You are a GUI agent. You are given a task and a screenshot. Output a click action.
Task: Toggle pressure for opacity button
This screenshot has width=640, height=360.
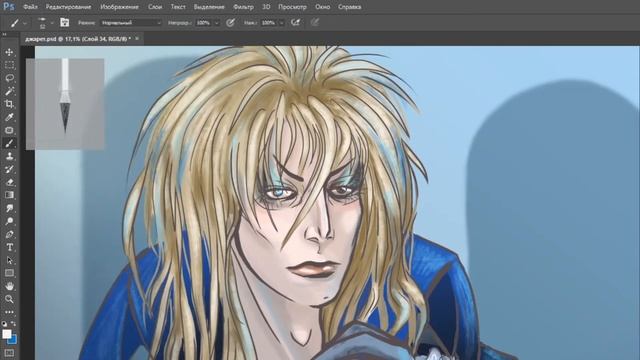coord(230,23)
